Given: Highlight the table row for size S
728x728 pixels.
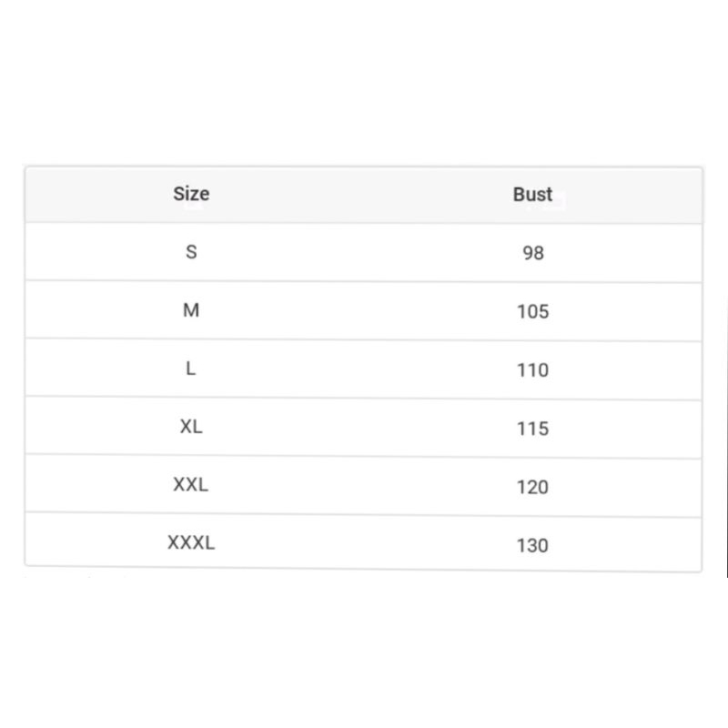Looking at the screenshot, I should point(364,252).
